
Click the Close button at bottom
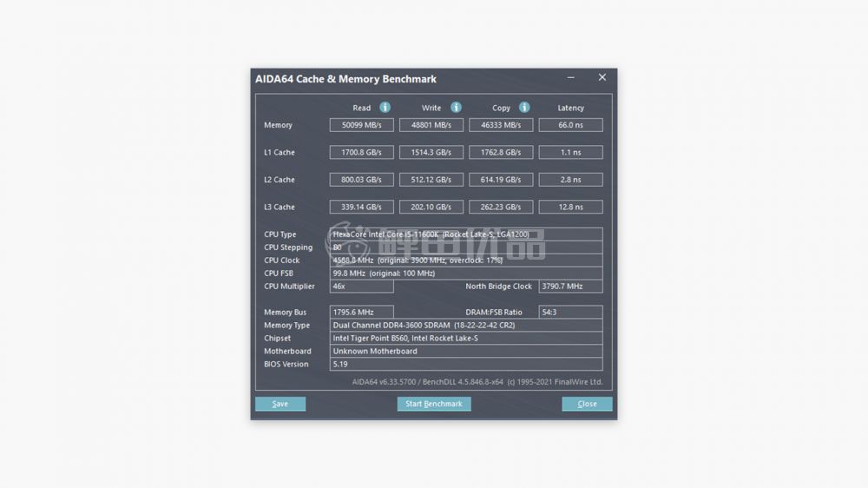point(587,404)
